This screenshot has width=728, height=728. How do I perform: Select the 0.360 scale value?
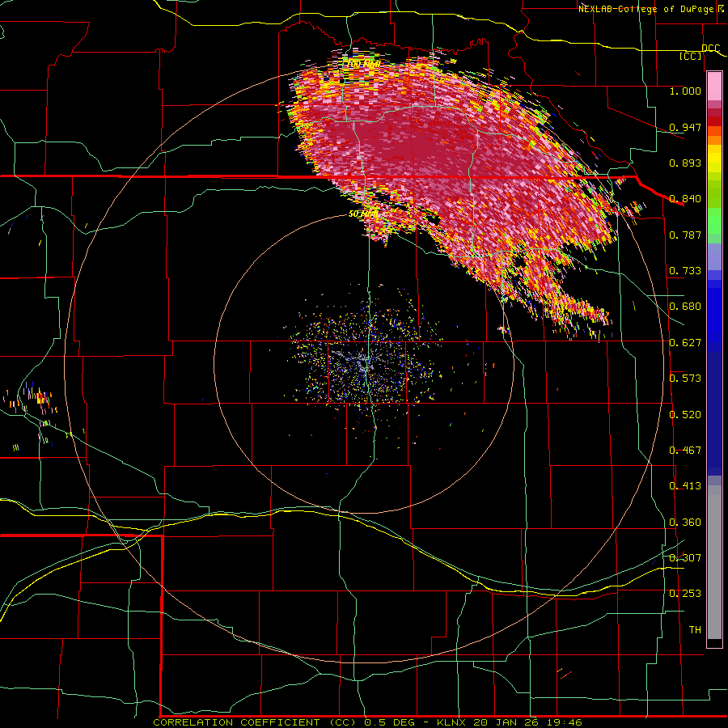(x=685, y=522)
